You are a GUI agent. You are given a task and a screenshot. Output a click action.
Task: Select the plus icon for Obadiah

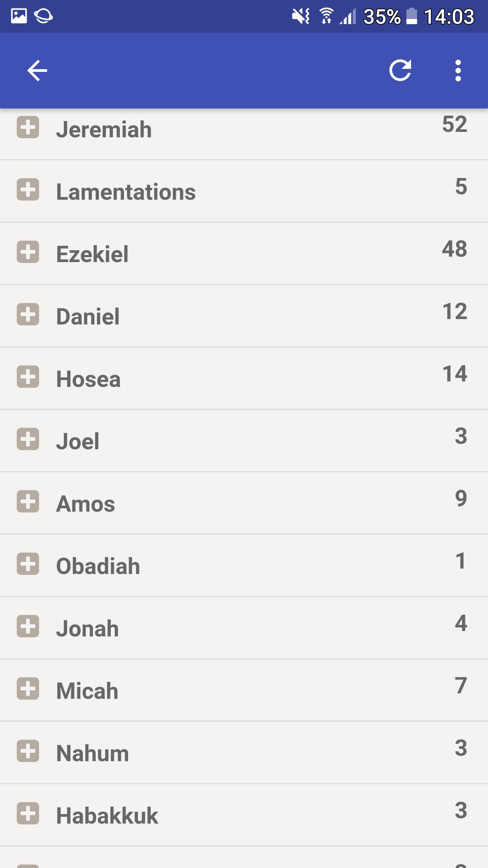(x=28, y=564)
